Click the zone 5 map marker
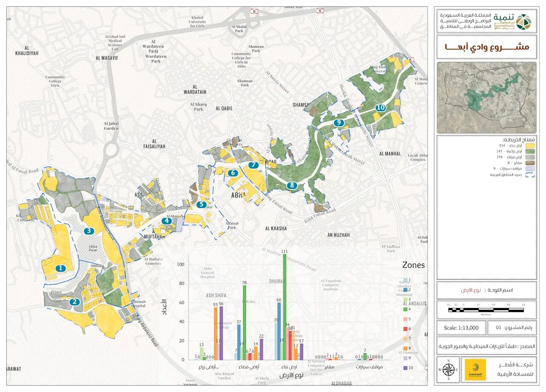The width and height of the screenshot is (546, 392). (x=201, y=204)
